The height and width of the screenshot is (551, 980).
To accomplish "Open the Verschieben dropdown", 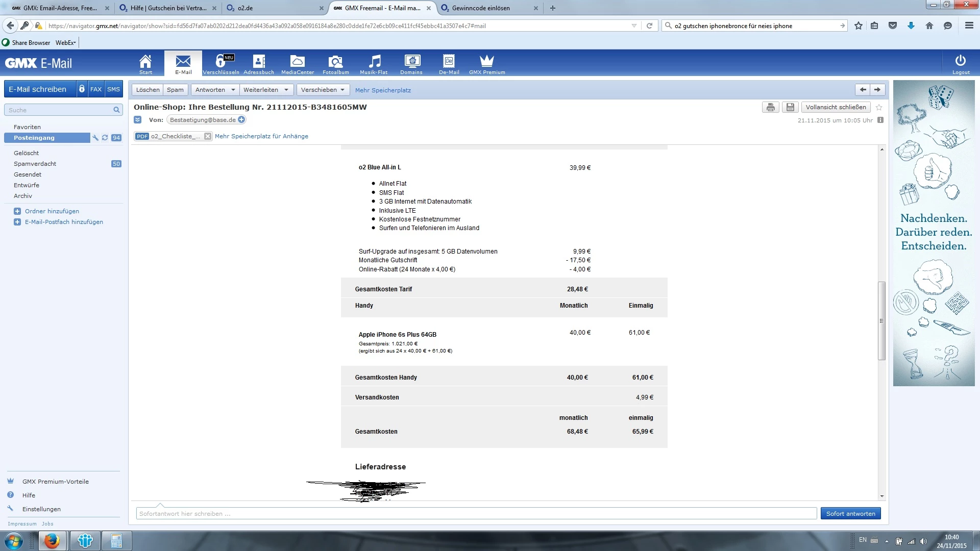I will [x=323, y=90].
